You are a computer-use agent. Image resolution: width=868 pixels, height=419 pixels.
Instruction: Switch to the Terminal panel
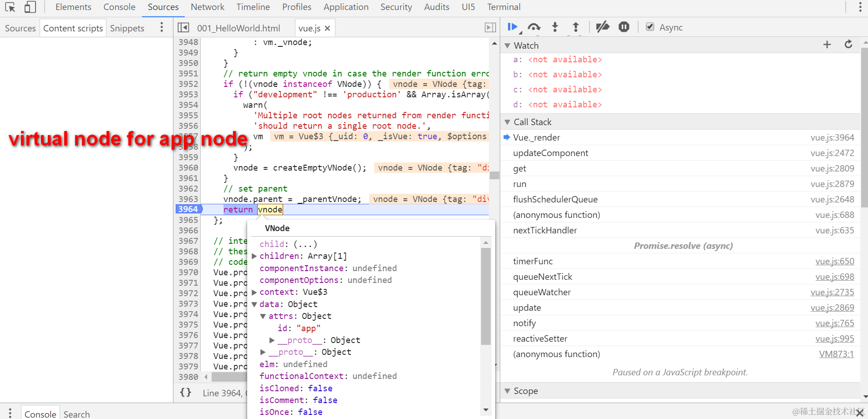tap(504, 7)
